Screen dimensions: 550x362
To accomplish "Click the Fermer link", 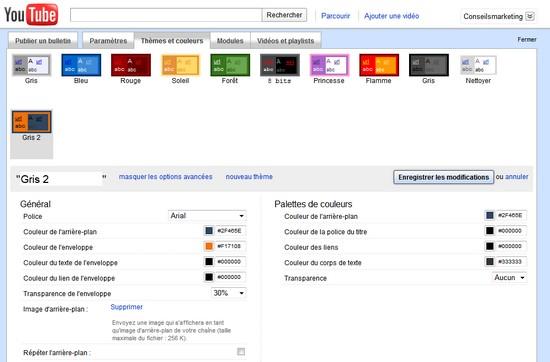I will pyautogui.click(x=527, y=40).
